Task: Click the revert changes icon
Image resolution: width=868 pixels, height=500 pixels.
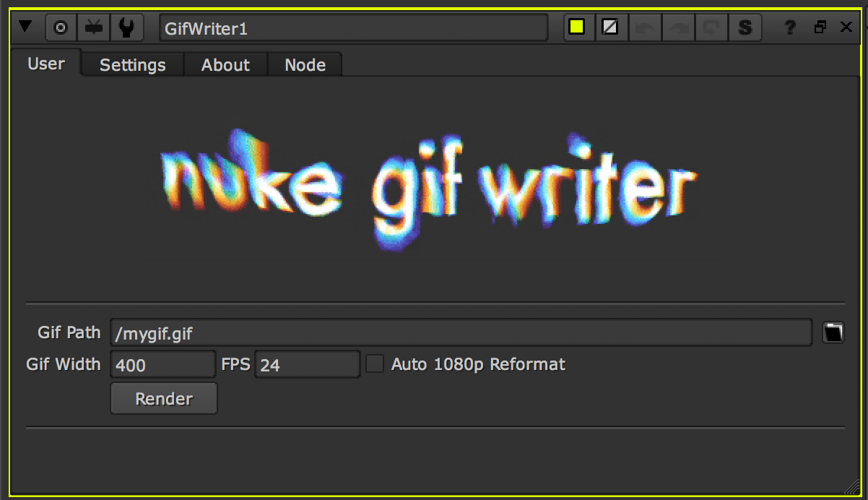Action: tap(711, 27)
